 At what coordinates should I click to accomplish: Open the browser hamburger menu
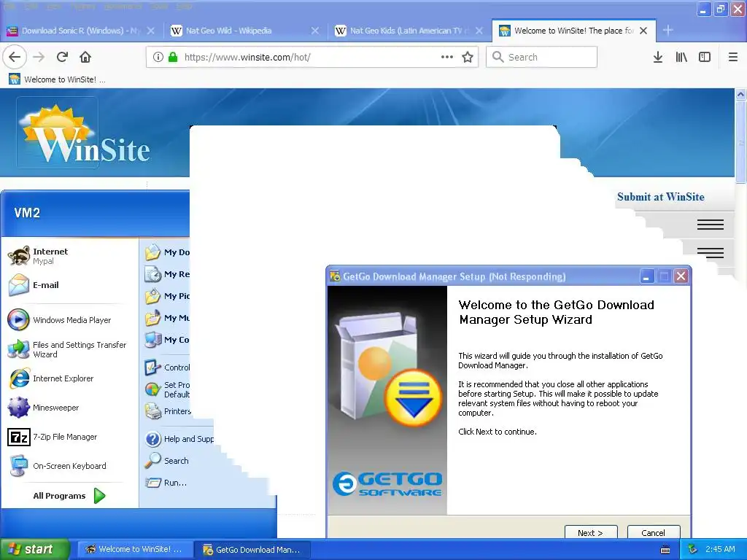(x=733, y=57)
